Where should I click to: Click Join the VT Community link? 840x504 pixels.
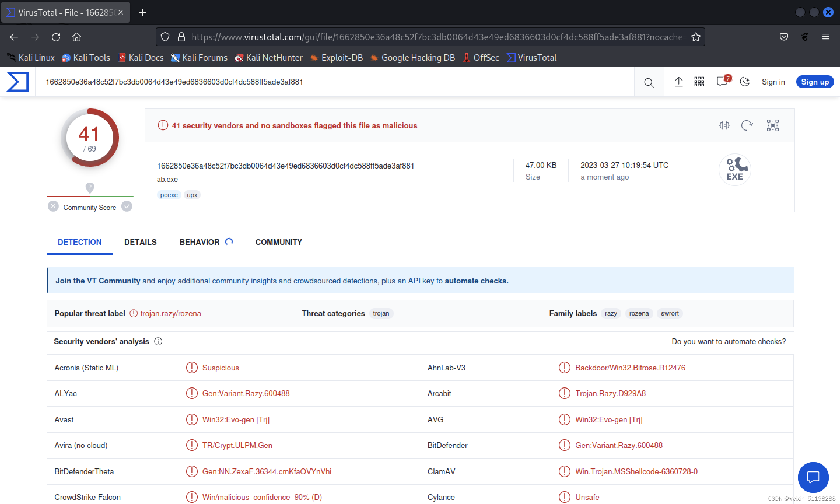coord(98,281)
